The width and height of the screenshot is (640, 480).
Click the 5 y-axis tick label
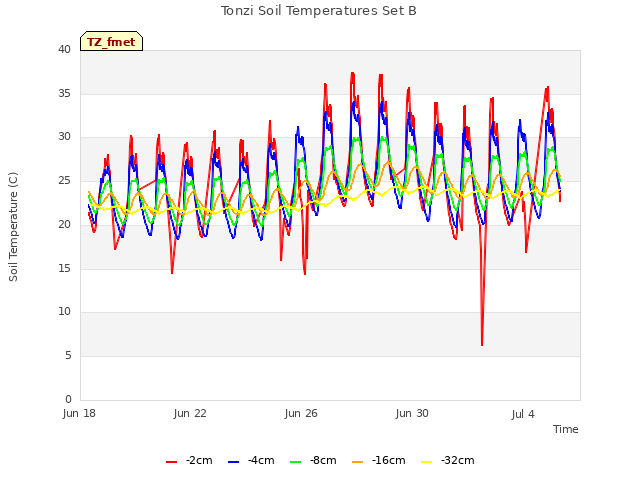click(68, 356)
